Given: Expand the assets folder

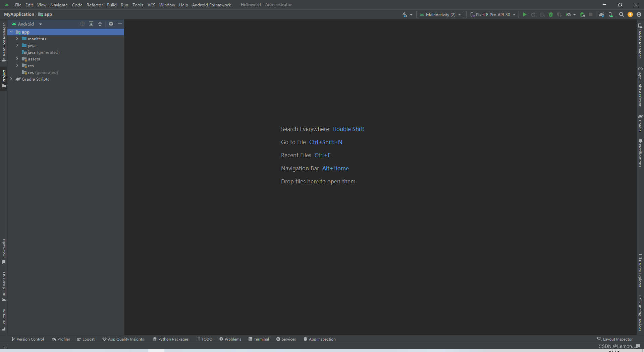Looking at the screenshot, I should point(17,59).
